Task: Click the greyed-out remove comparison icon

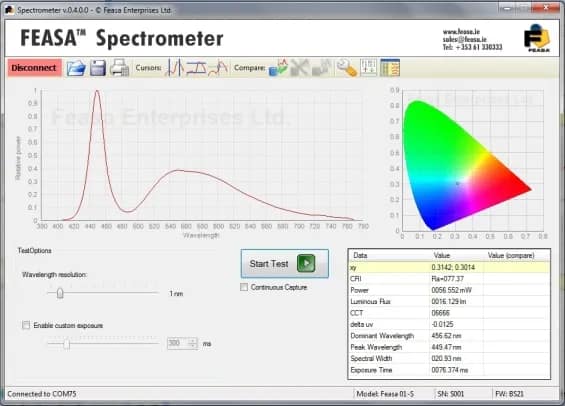Action: click(x=300, y=68)
